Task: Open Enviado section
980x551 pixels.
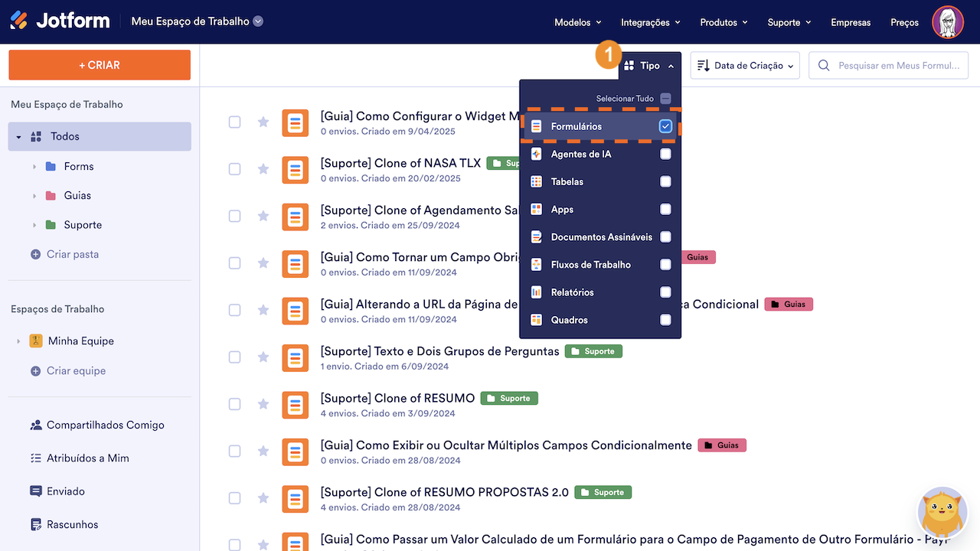Action: tap(57, 491)
